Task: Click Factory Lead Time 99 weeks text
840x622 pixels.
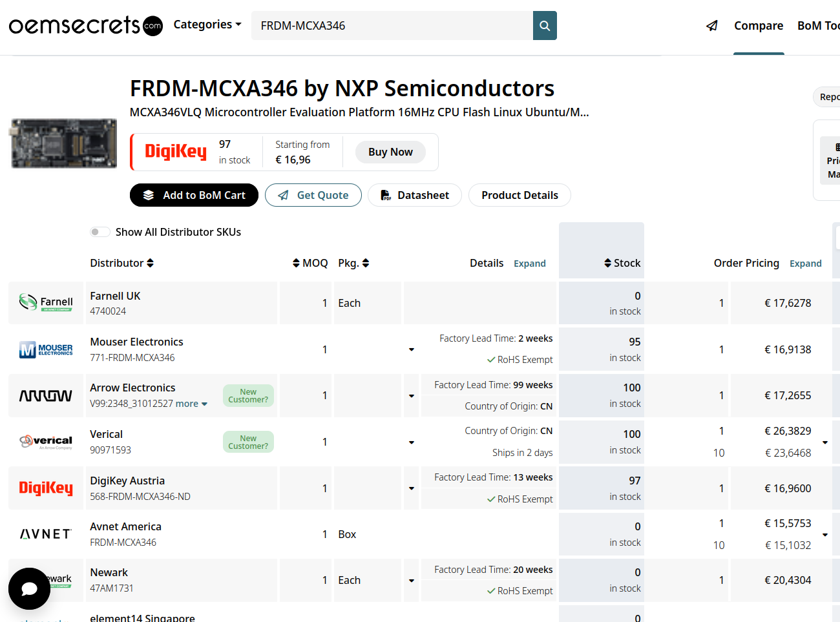Action: (x=494, y=384)
